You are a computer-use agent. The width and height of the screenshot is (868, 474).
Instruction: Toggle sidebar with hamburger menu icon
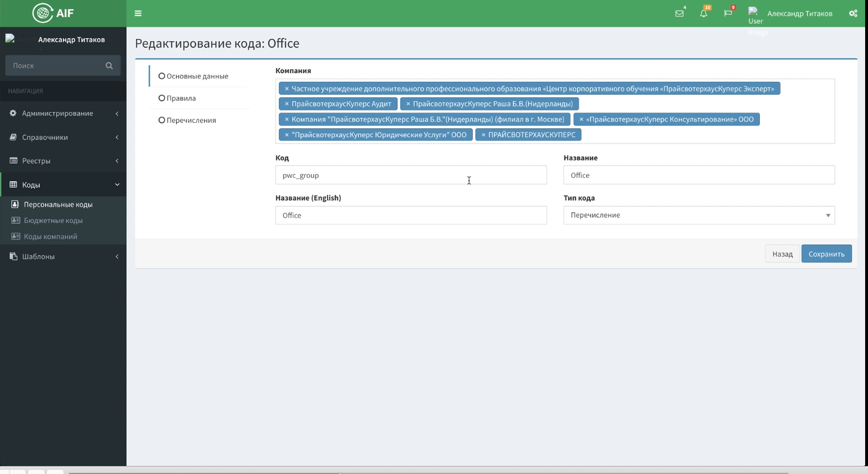[138, 13]
